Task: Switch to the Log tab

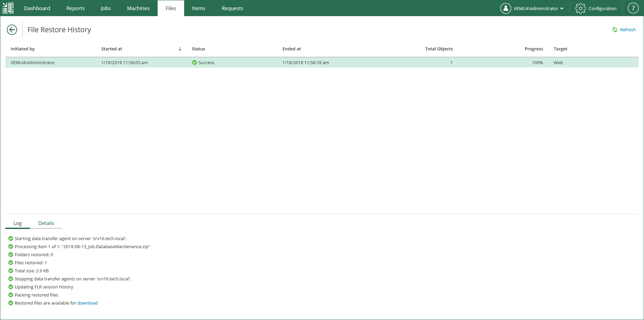Action: 17,223
